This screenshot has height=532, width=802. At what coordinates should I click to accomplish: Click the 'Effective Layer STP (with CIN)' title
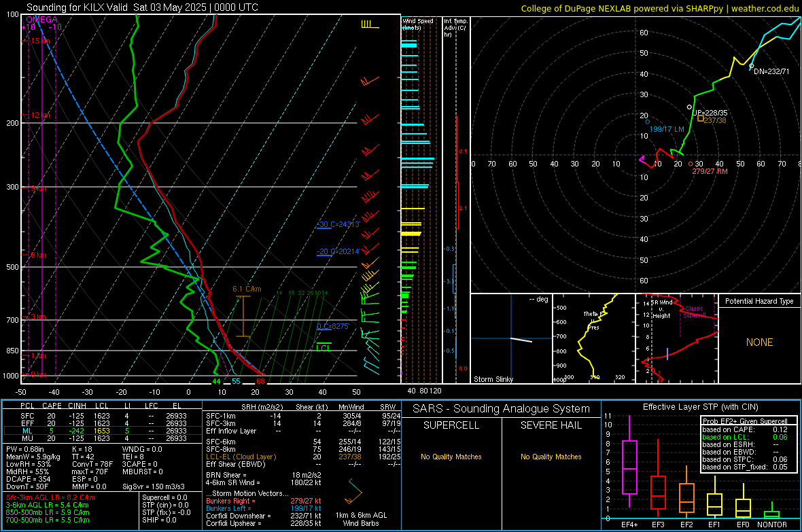point(700,407)
